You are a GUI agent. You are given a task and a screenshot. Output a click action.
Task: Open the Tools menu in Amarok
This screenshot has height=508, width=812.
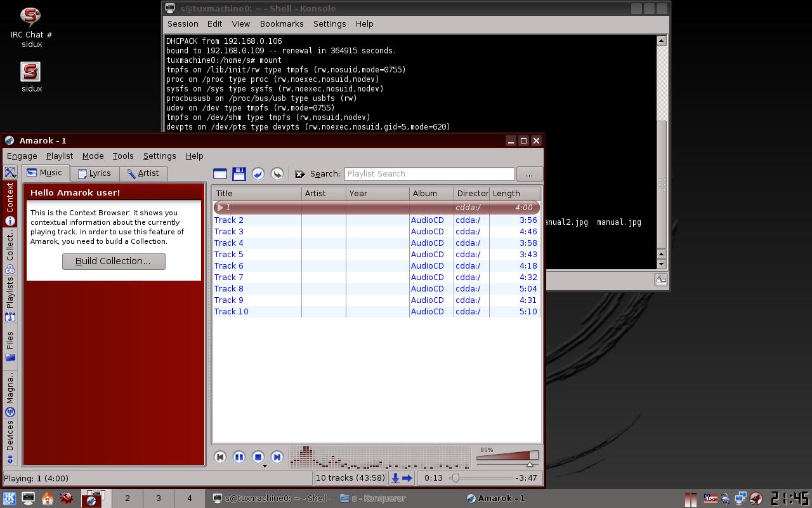[123, 156]
